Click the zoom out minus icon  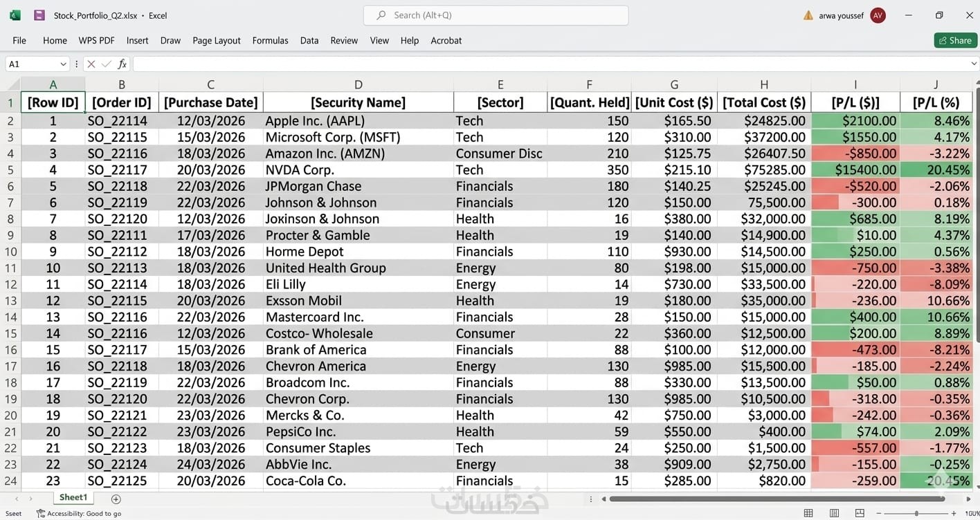point(878,513)
